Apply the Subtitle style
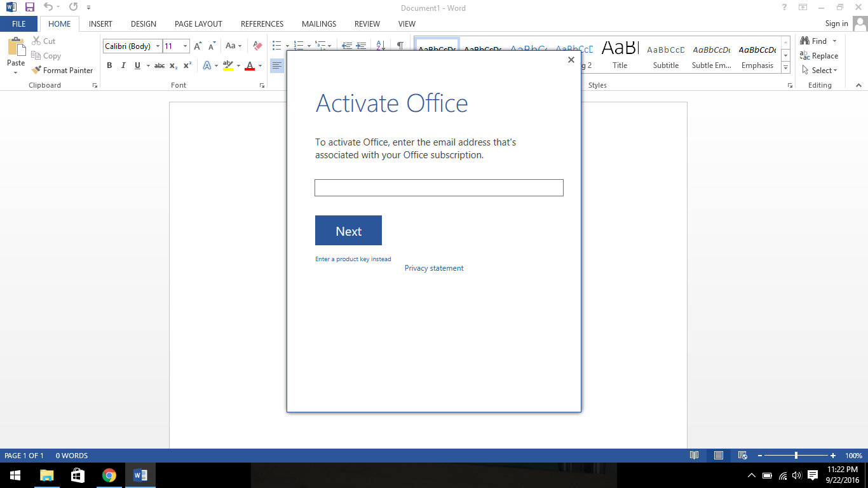 click(x=666, y=56)
